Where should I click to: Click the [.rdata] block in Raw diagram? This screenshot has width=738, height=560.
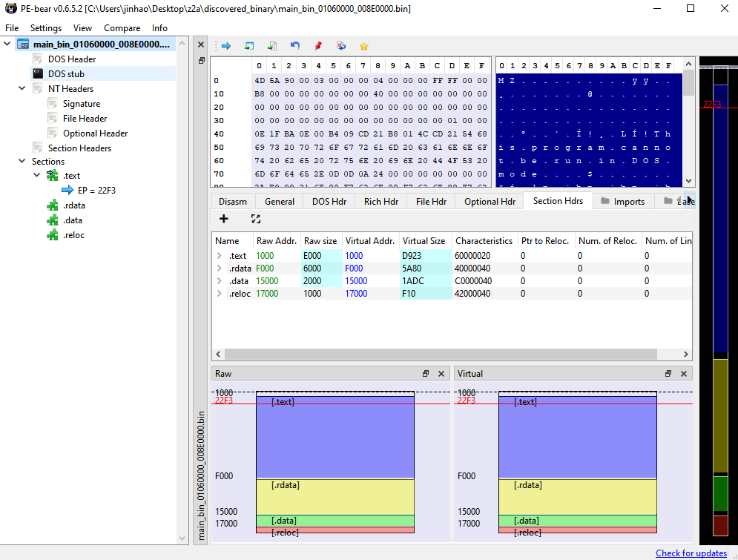(334, 496)
